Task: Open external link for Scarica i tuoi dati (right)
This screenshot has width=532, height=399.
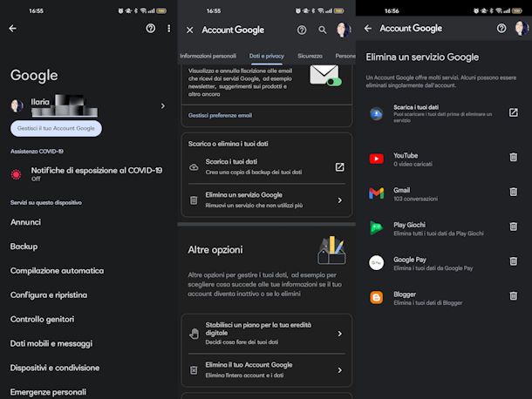Action: (514, 112)
